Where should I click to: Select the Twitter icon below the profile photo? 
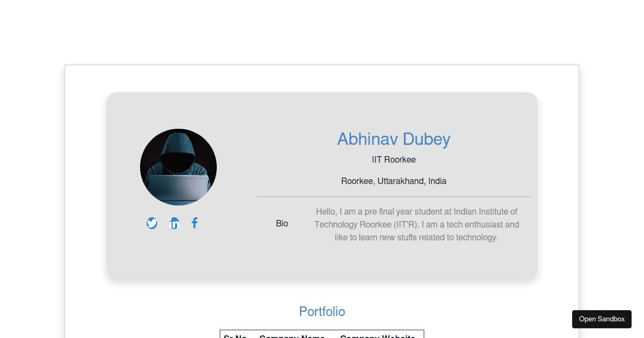click(152, 223)
